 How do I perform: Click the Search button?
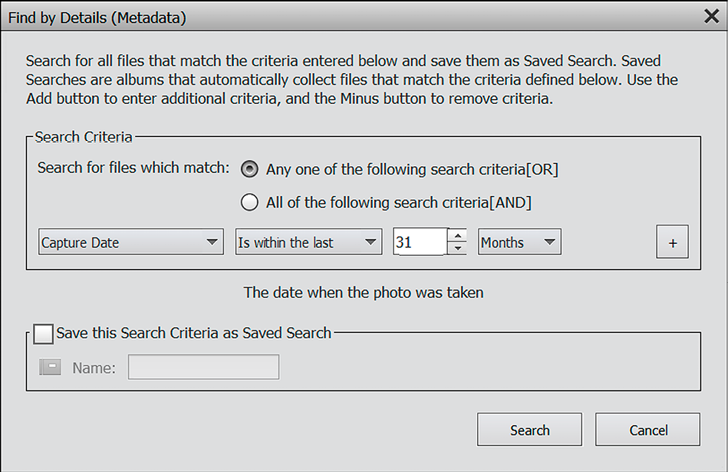pyautogui.click(x=529, y=430)
